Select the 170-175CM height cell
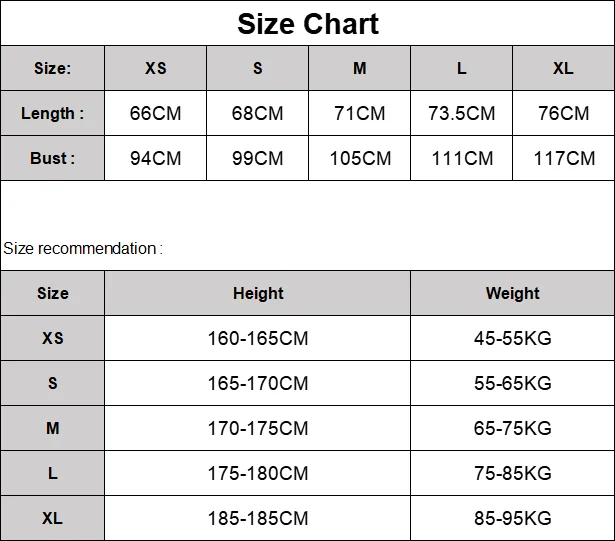Image resolution: width=615 pixels, height=541 pixels. 258,428
